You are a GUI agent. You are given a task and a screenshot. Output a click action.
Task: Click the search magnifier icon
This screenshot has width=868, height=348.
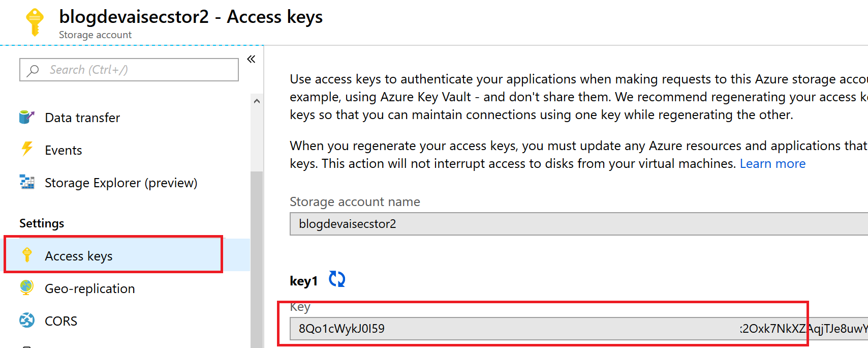[x=33, y=70]
